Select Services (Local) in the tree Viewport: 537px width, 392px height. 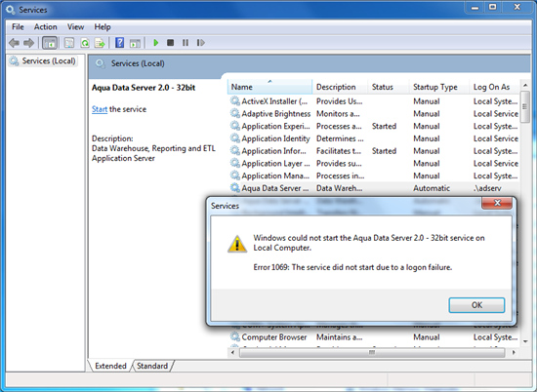click(49, 60)
